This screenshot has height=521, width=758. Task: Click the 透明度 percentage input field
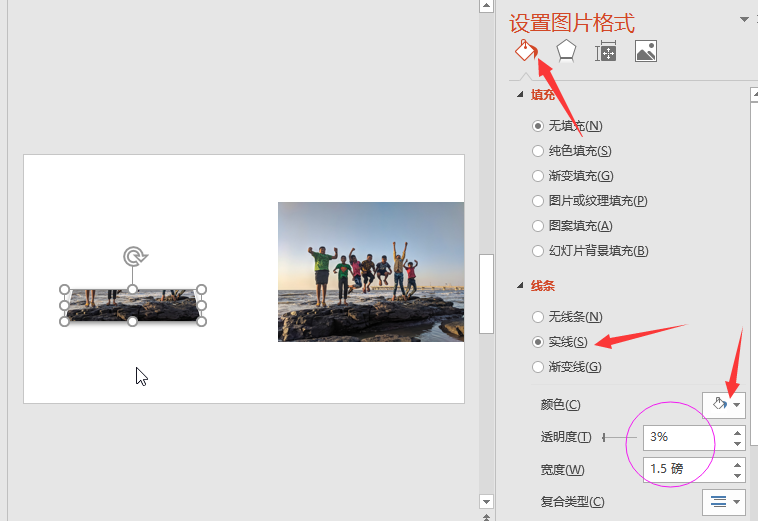686,437
